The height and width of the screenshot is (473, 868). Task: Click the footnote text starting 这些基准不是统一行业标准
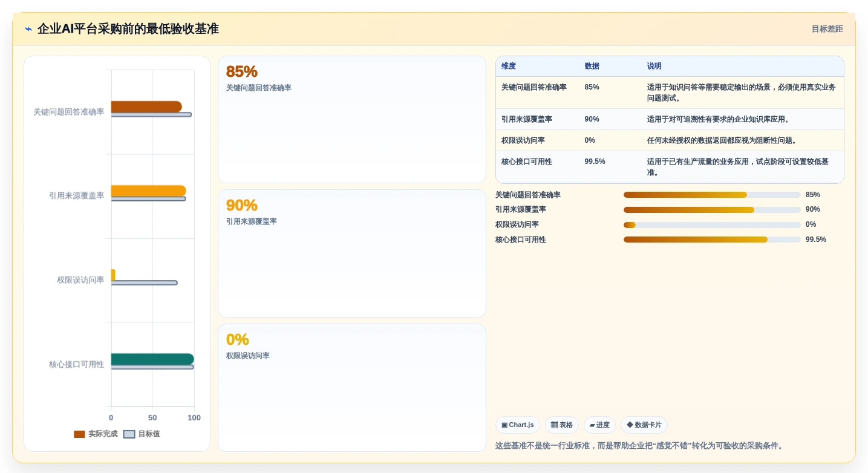tap(641, 446)
